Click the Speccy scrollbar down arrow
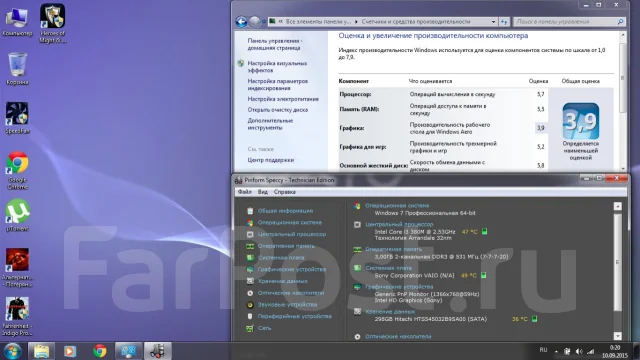Image resolution: width=640 pixels, height=360 pixels. pyautogui.click(x=618, y=336)
